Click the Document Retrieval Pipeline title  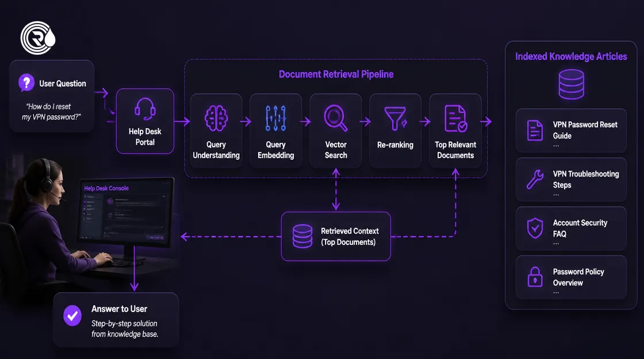336,74
